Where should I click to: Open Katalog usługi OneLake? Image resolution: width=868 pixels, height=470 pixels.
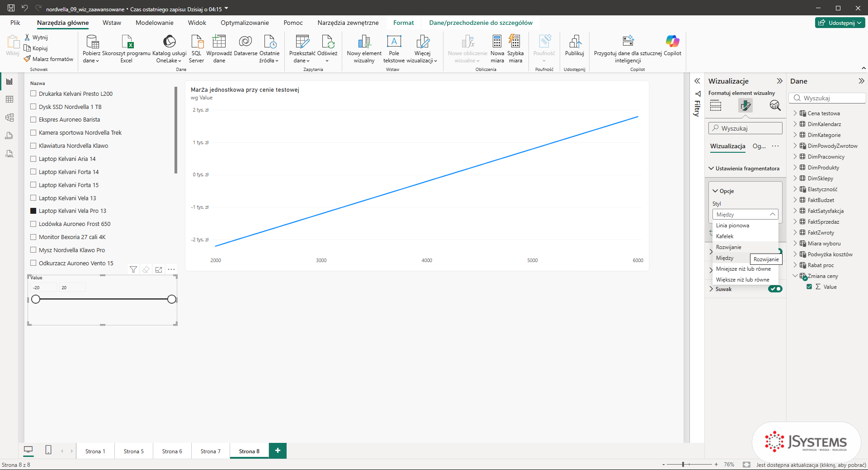(x=169, y=49)
